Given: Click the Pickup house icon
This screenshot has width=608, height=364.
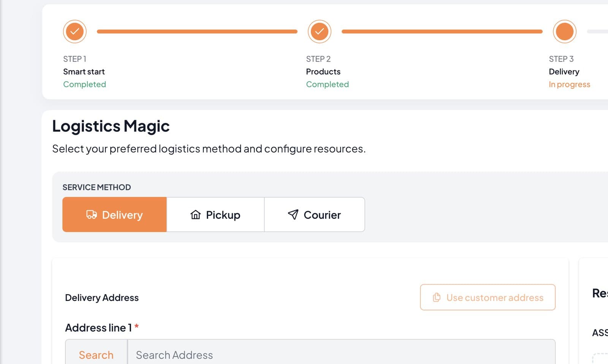Looking at the screenshot, I should (x=196, y=215).
